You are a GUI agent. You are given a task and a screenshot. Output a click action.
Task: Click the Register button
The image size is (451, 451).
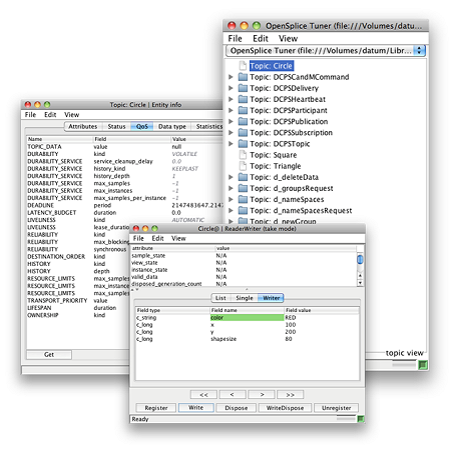point(156,408)
